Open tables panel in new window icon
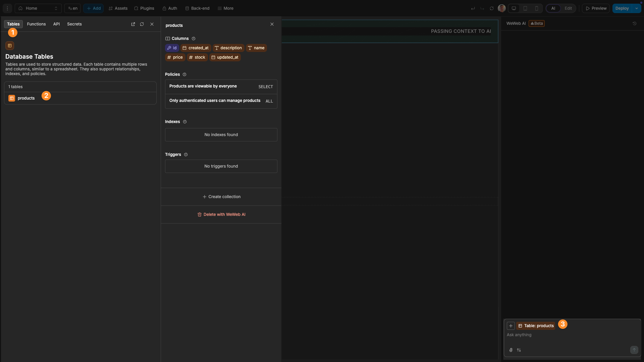 [133, 24]
